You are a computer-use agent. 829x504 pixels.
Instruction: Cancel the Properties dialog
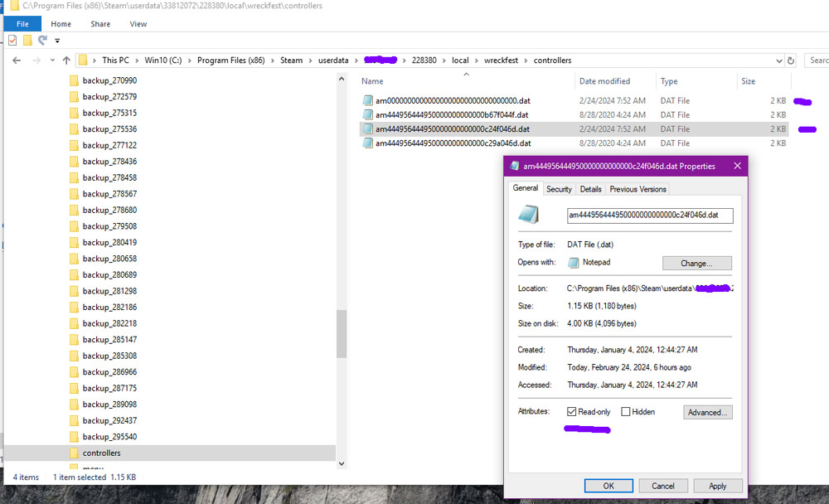[663, 486]
